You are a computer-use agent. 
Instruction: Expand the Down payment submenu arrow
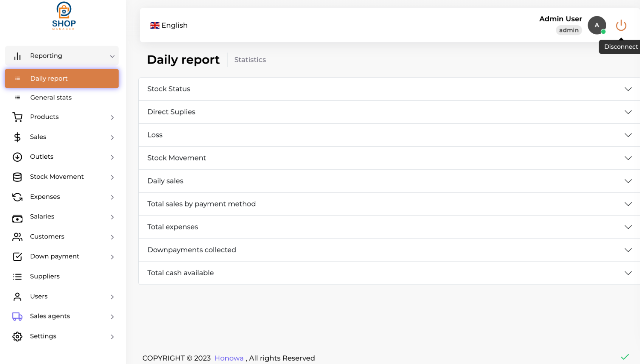tap(112, 257)
